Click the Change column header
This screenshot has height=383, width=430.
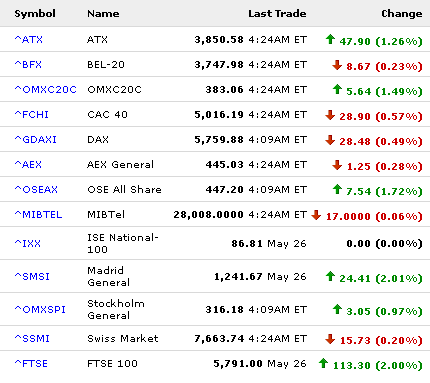(402, 14)
